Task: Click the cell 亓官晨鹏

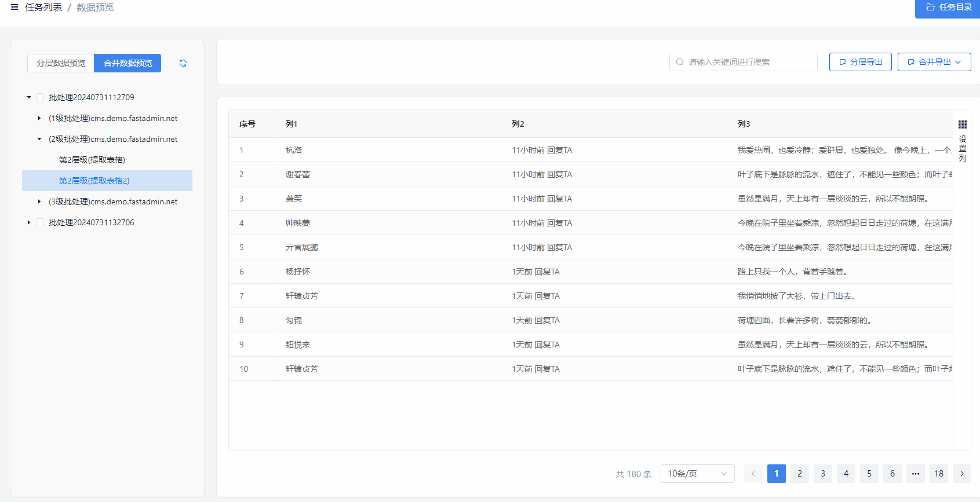Action: 302,247
